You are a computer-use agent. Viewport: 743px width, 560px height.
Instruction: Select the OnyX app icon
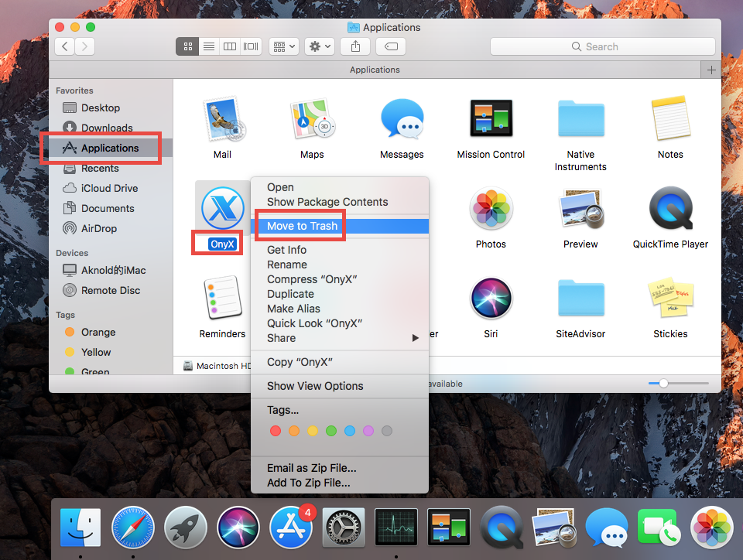(223, 208)
